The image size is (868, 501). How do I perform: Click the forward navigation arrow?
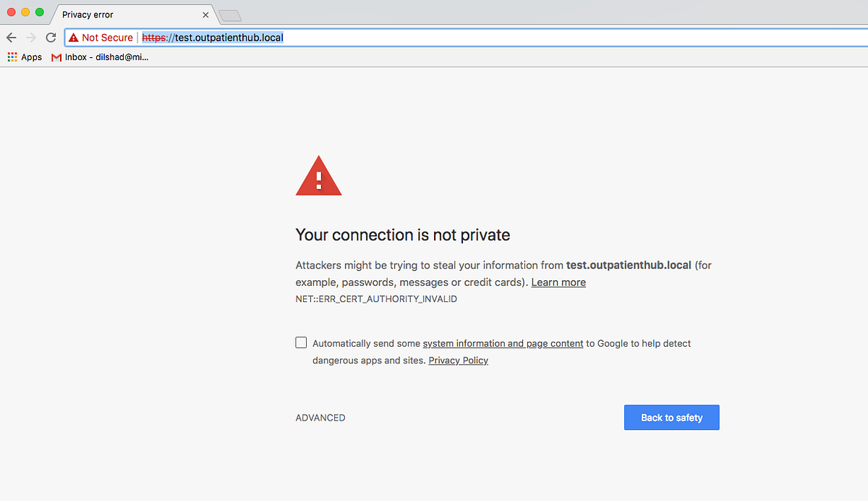(x=30, y=37)
